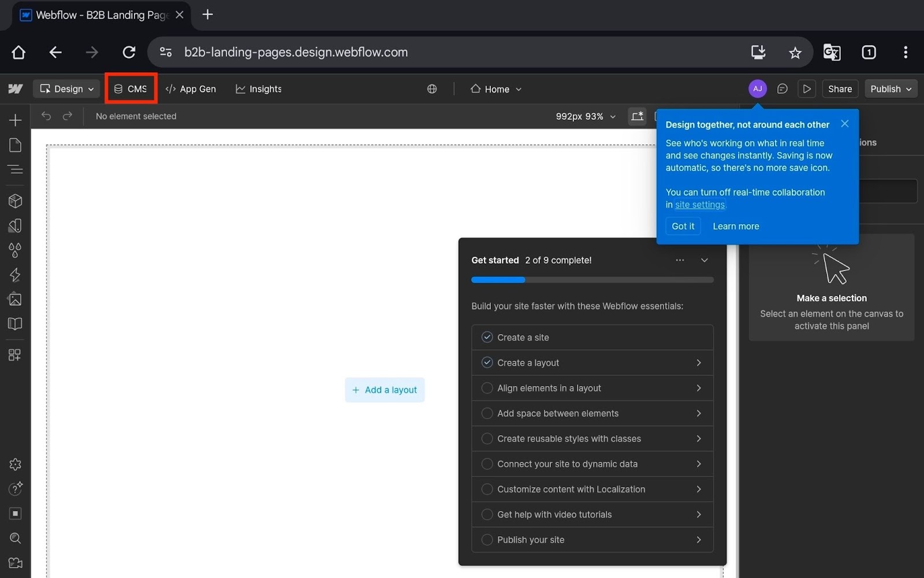Open the Variables panel icon
Screen dimensions: 924x578
pyautogui.click(x=16, y=225)
